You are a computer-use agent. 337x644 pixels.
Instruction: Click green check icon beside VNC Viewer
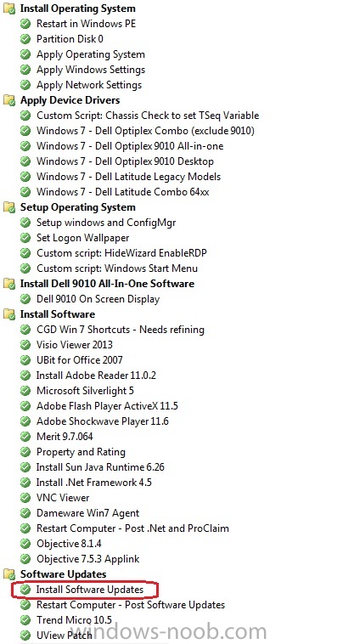[x=25, y=498]
